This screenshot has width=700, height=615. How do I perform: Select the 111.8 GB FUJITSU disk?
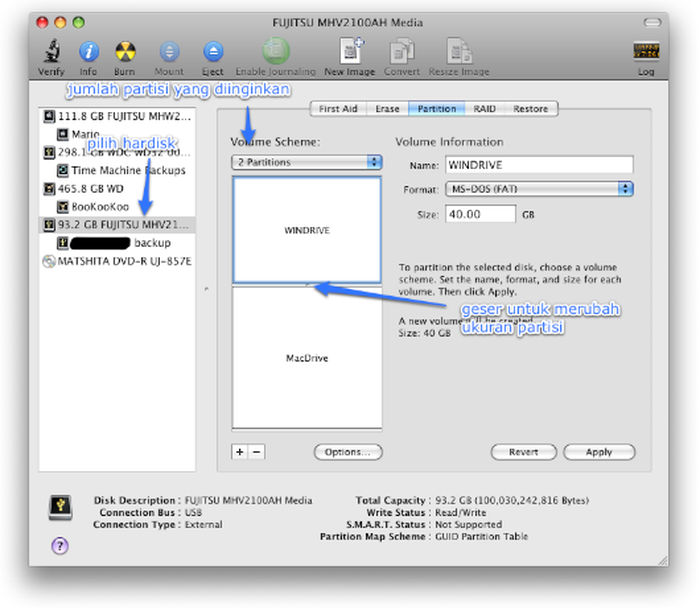(117, 116)
